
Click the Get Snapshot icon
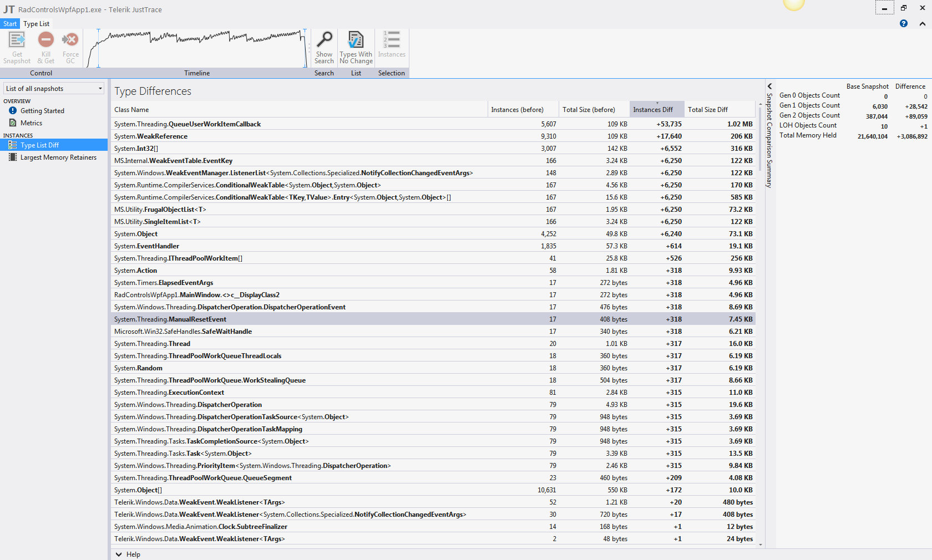[17, 39]
